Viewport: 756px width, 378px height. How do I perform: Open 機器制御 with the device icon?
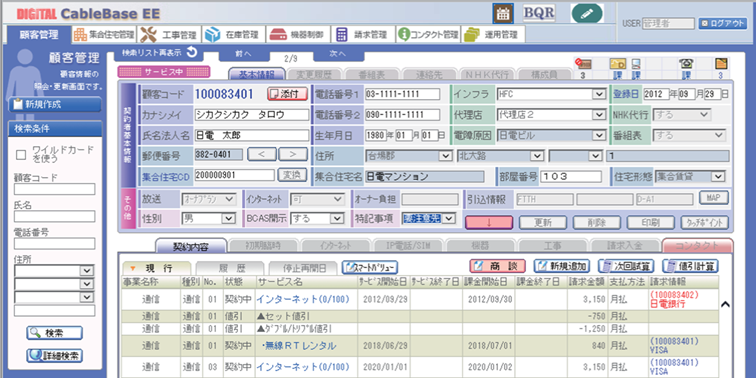click(298, 35)
